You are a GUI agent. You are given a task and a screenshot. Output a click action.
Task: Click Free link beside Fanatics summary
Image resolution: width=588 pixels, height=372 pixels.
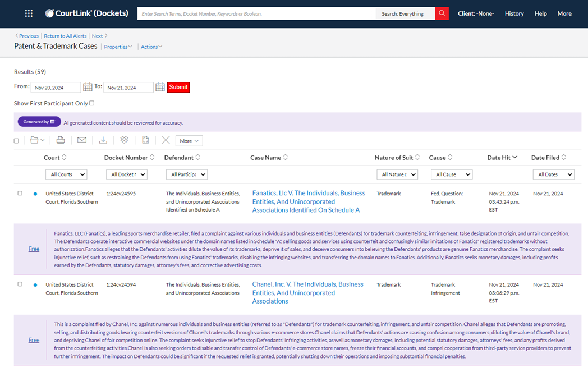34,249
